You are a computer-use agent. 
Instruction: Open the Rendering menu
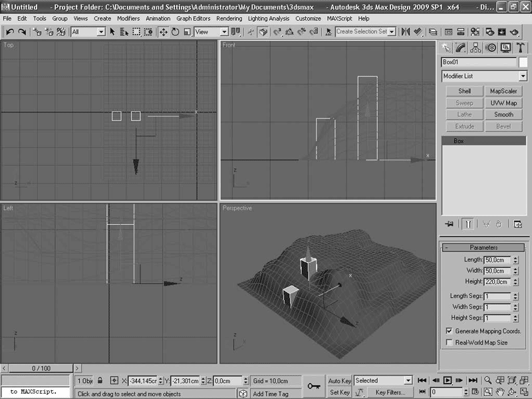pyautogui.click(x=229, y=19)
